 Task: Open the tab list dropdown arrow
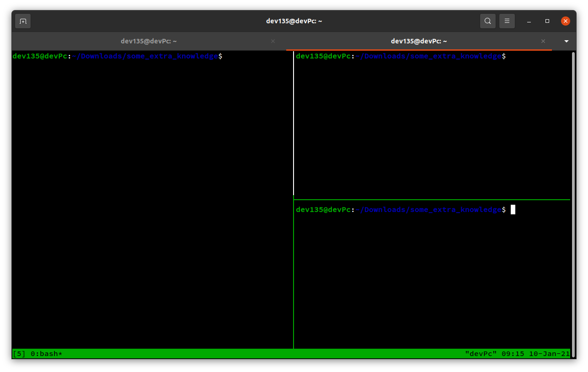pos(566,41)
